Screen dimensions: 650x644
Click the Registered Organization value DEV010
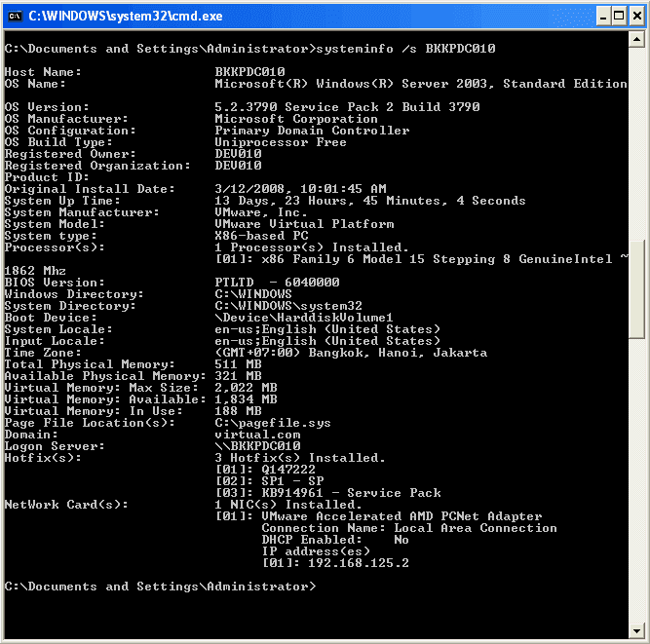[x=238, y=166]
